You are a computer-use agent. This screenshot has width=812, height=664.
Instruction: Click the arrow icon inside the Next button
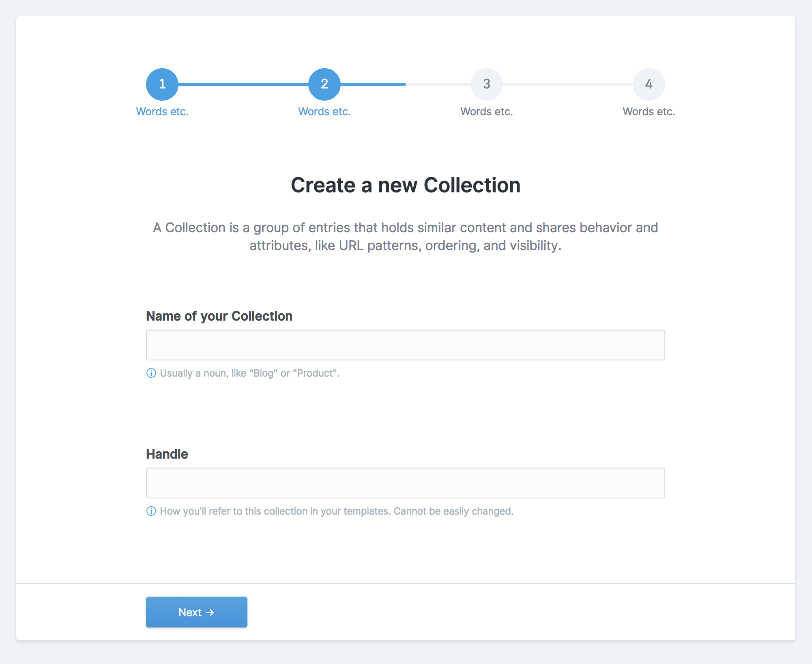(x=210, y=612)
